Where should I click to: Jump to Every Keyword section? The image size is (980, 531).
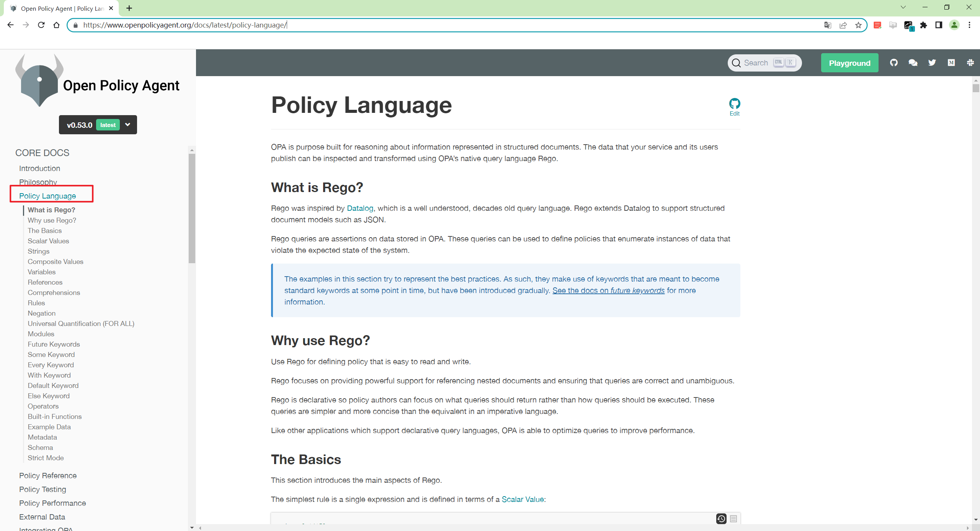pos(51,365)
